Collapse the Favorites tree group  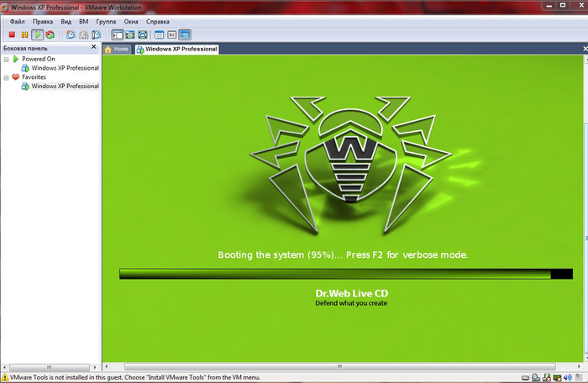click(x=7, y=77)
